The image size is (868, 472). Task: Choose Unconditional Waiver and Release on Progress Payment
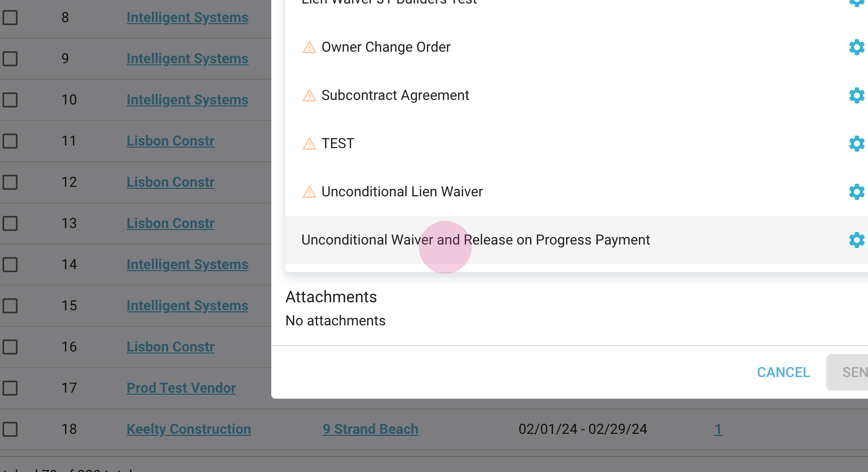(475, 240)
